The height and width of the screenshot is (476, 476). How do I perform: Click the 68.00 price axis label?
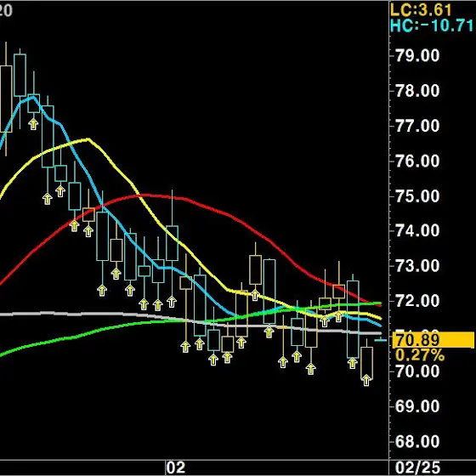click(417, 441)
